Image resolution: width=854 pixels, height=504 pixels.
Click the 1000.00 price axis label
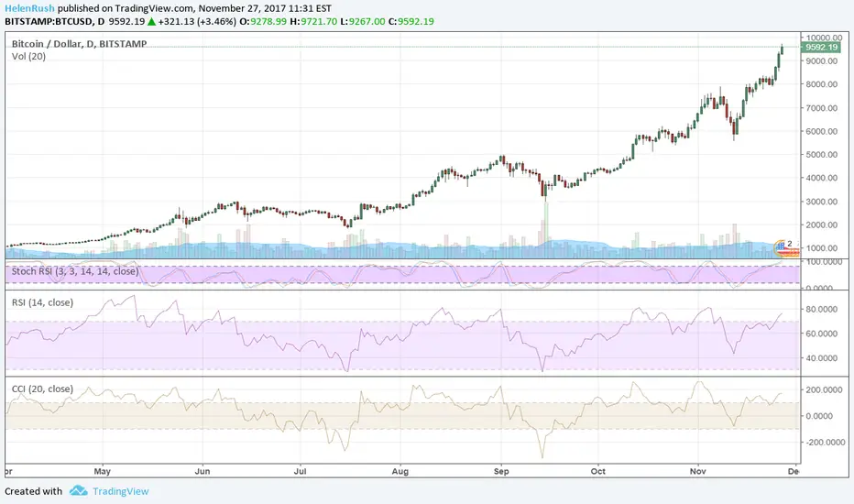tap(822, 248)
